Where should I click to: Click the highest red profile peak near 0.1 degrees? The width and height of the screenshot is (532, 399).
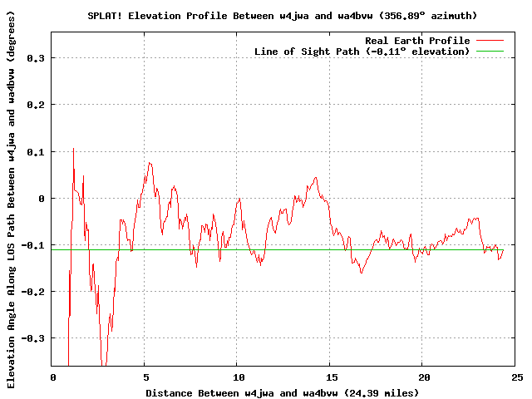pos(73,149)
